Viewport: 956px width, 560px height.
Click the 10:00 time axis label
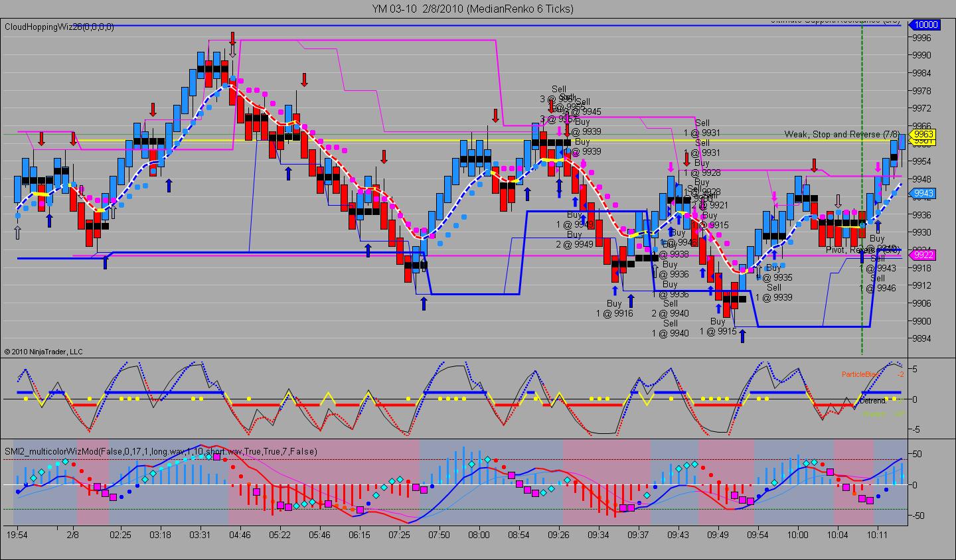pyautogui.click(x=797, y=534)
